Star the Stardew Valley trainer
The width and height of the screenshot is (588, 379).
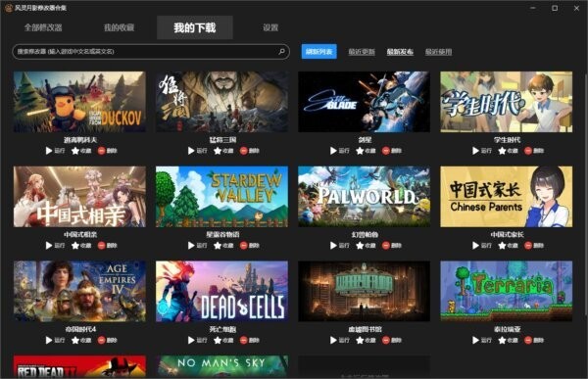pyautogui.click(x=223, y=246)
